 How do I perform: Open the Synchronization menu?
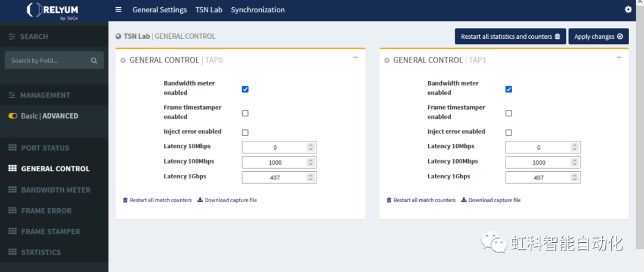click(258, 10)
